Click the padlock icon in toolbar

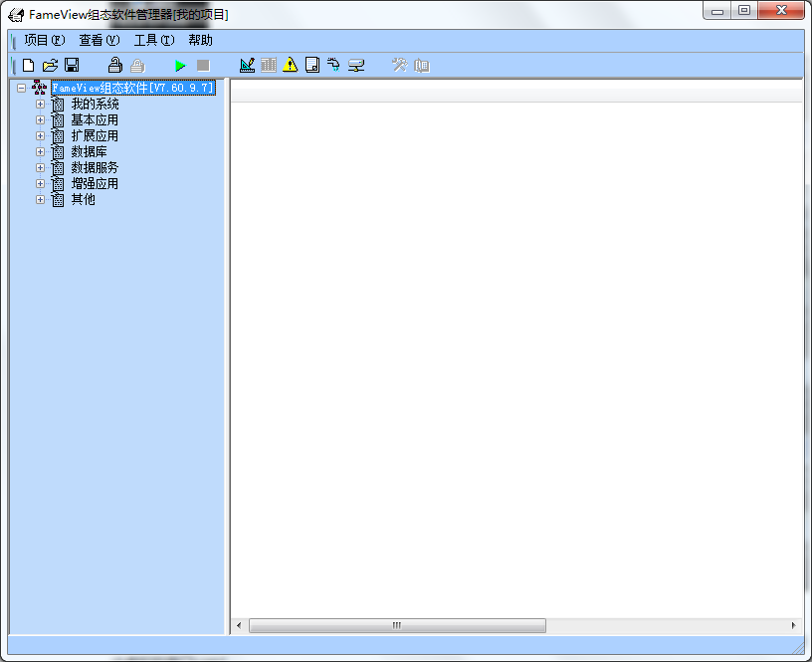(x=114, y=66)
